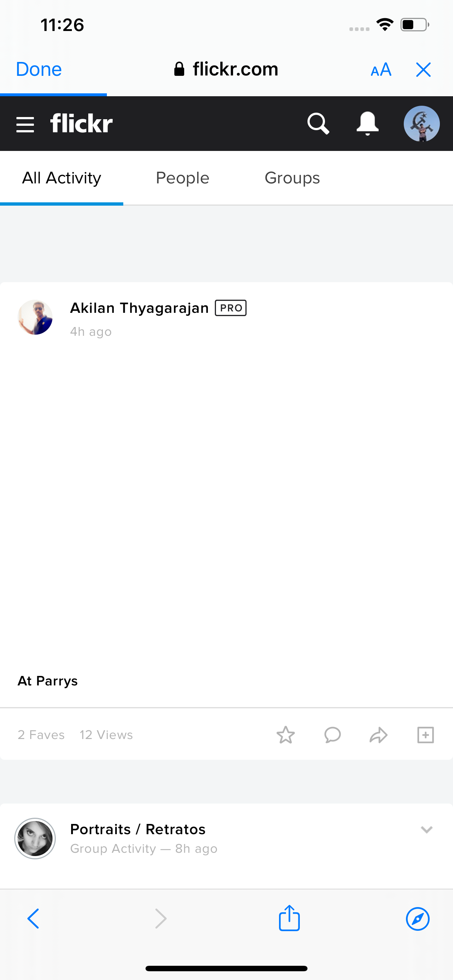Open Portraits / Retratos group avatar
Screen dimensions: 453x980
pos(35,839)
